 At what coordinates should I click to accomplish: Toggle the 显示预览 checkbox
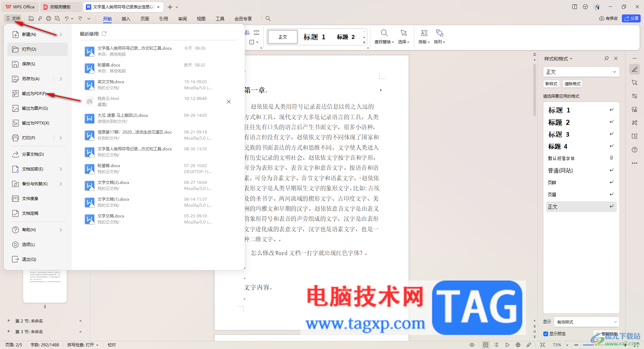click(x=546, y=334)
